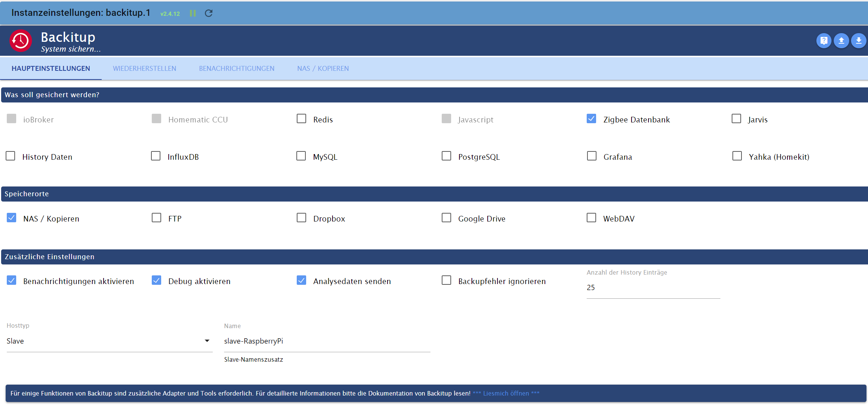
Task: Click the download configuration icon
Action: point(859,41)
